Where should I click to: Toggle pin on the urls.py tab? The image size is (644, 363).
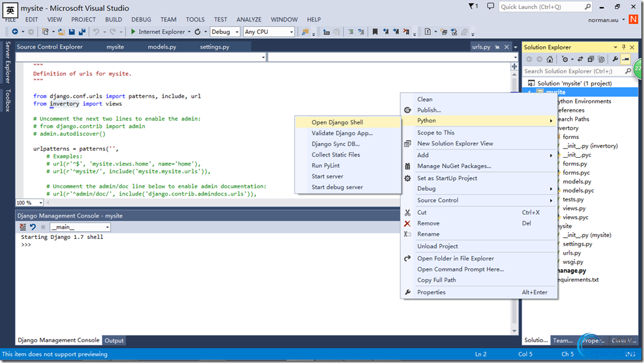[x=497, y=47]
